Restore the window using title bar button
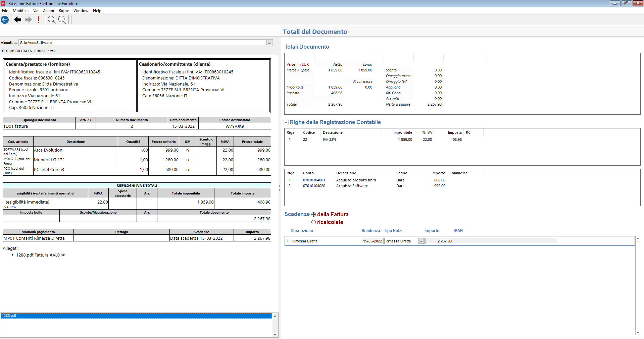 (626, 3)
